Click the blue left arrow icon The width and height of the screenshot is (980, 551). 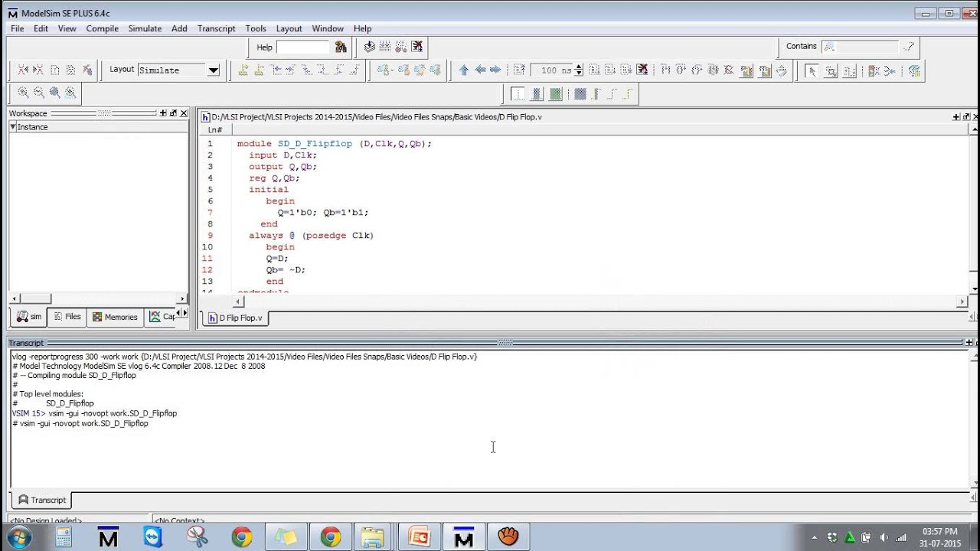pos(480,70)
